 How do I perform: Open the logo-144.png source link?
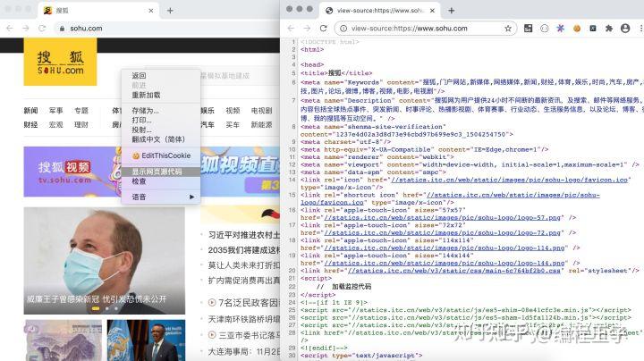point(444,263)
